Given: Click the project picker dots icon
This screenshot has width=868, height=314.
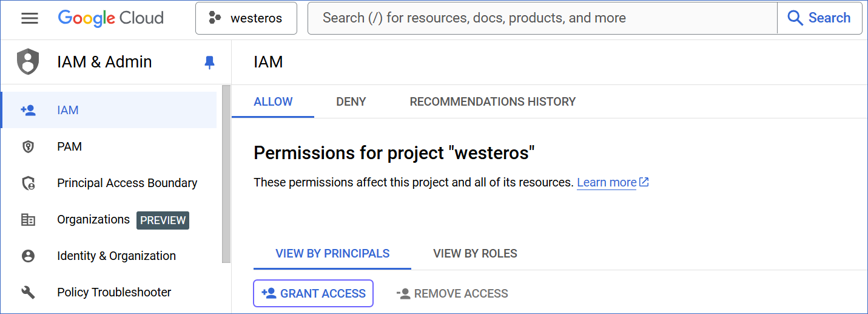Looking at the screenshot, I should 215,18.
